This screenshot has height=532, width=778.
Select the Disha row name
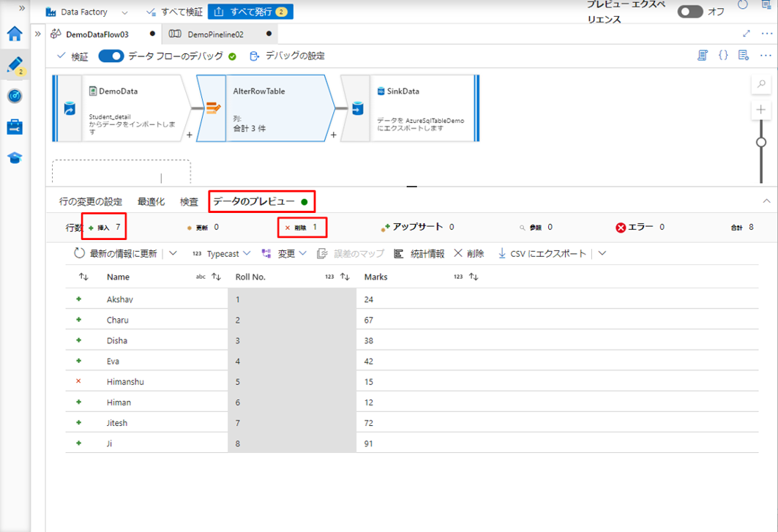click(x=117, y=341)
